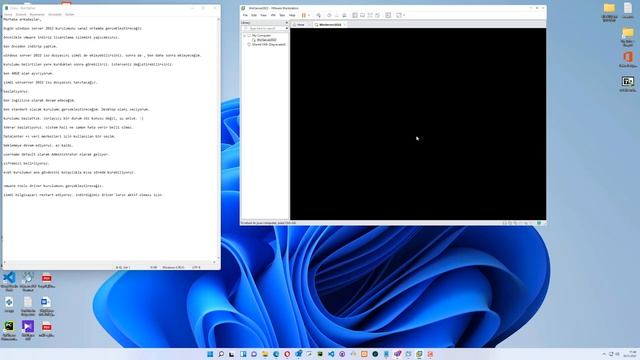The image size is (640, 360).
Task: Open the Tabs menu in VMware Workstation
Action: 282,15
